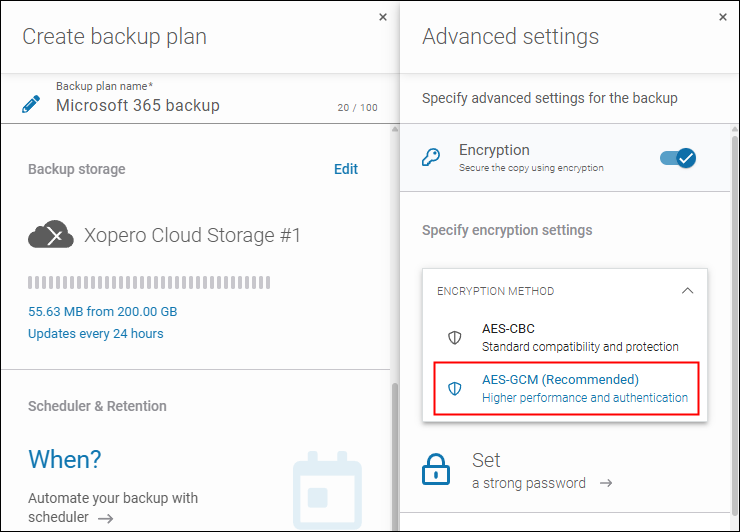Click 'Xopero Cloud Storage #1' name
This screenshot has height=532, width=740.
(192, 235)
